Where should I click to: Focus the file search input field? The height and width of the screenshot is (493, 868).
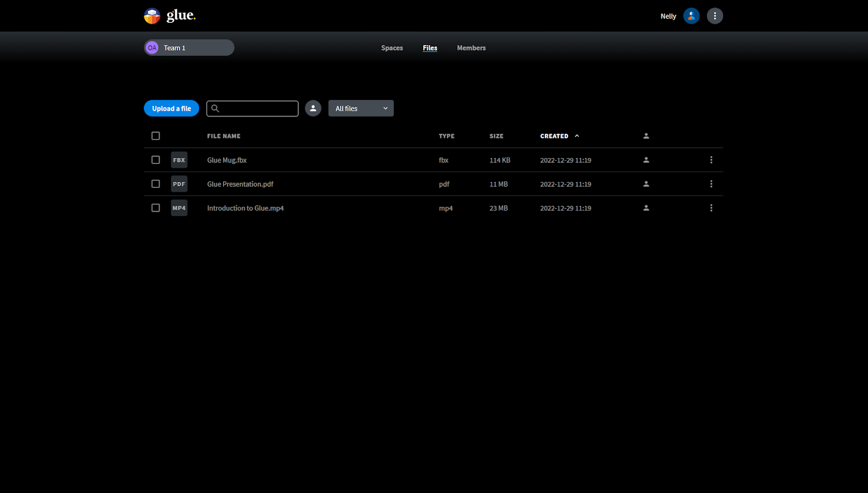[x=252, y=109]
